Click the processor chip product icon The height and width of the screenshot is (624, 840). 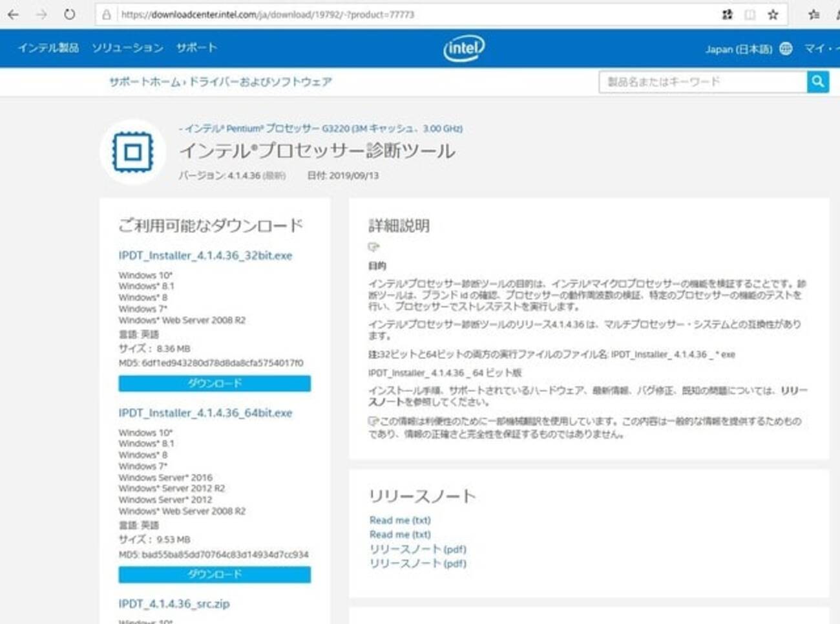click(133, 152)
